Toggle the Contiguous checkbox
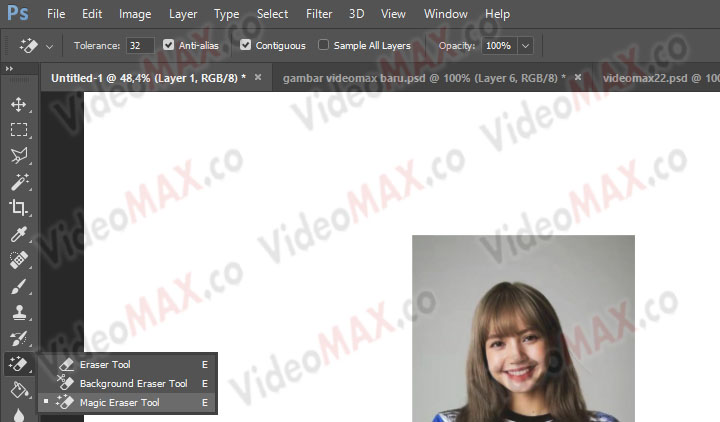This screenshot has height=422, width=720. coord(246,45)
